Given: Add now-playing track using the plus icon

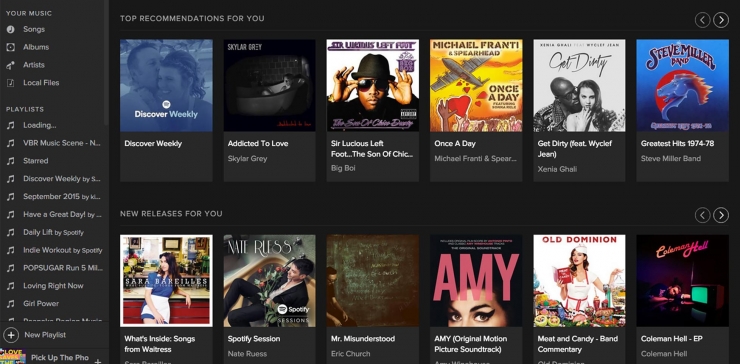Looking at the screenshot, I should (x=98, y=361).
